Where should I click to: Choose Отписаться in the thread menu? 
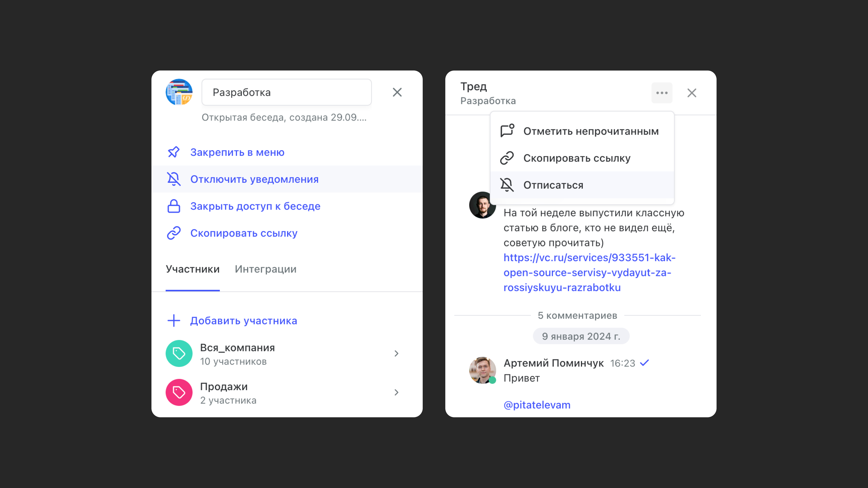(582, 185)
